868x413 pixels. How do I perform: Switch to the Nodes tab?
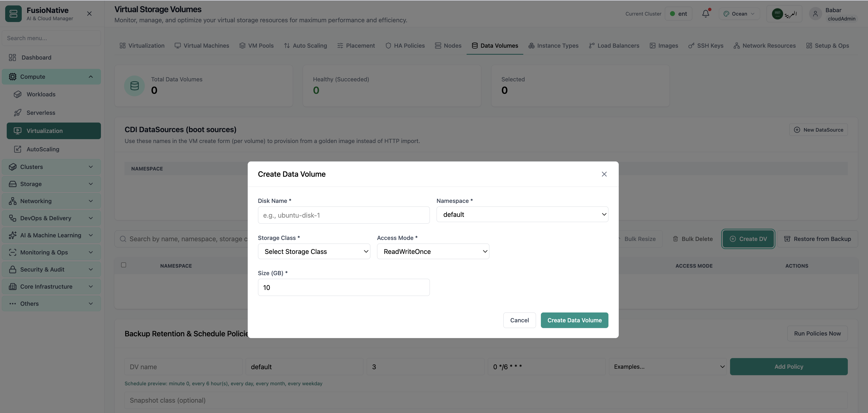coord(448,46)
